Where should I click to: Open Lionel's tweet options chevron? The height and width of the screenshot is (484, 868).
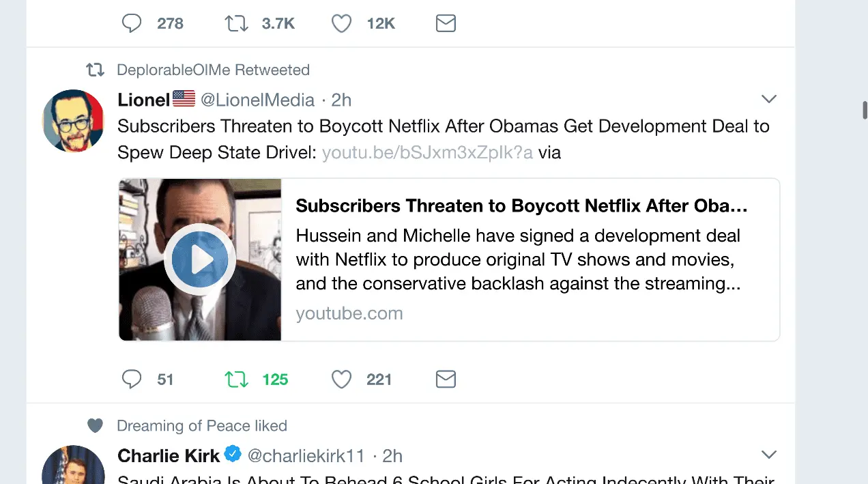769,100
